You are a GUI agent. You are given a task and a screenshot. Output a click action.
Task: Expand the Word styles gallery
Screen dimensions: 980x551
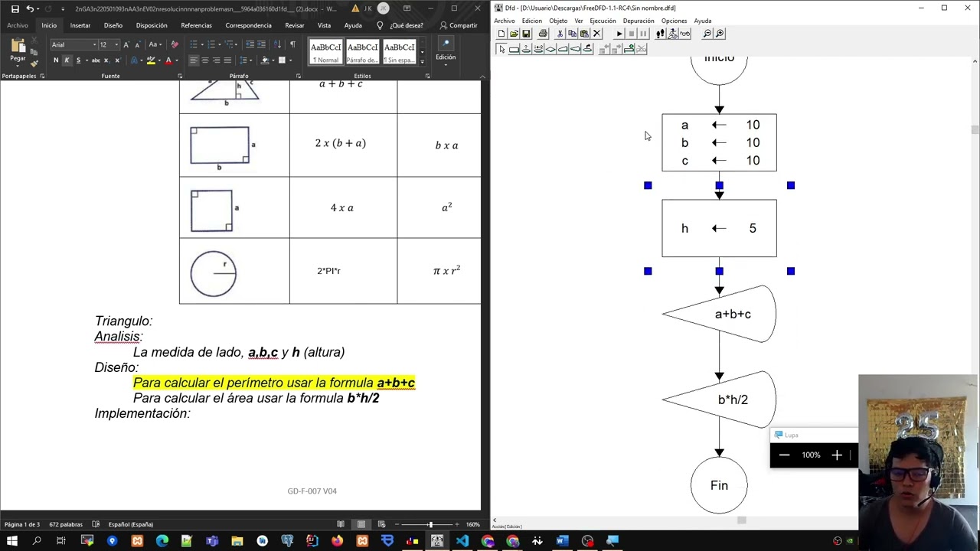tap(422, 62)
